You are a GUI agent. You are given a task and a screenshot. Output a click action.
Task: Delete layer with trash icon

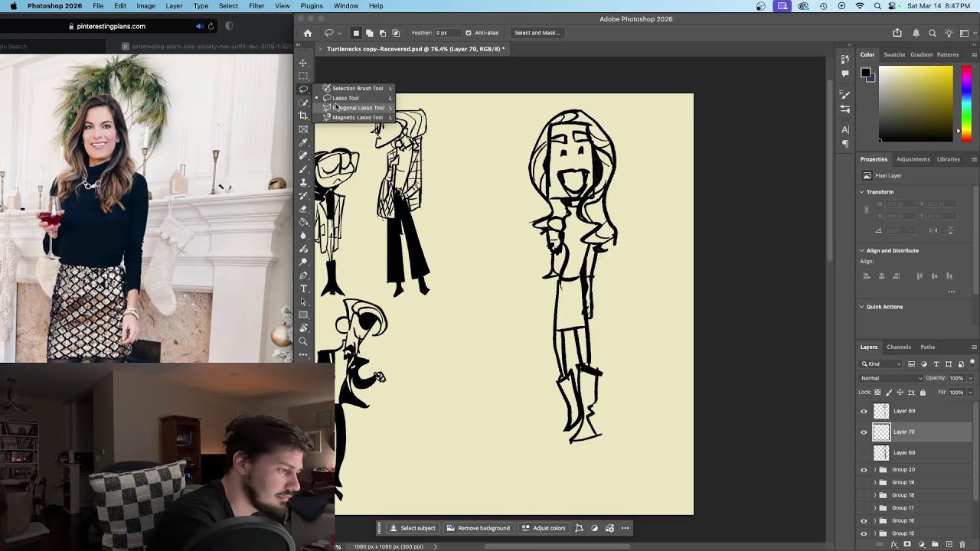coord(962,545)
